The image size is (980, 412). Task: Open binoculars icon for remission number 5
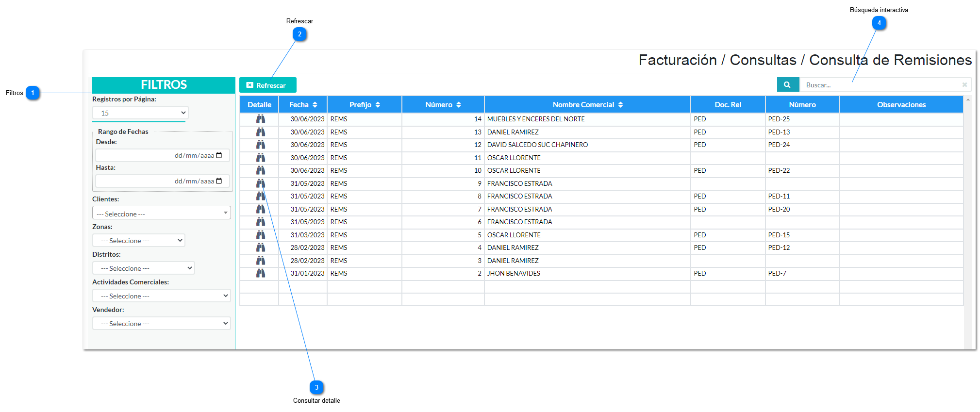(261, 235)
